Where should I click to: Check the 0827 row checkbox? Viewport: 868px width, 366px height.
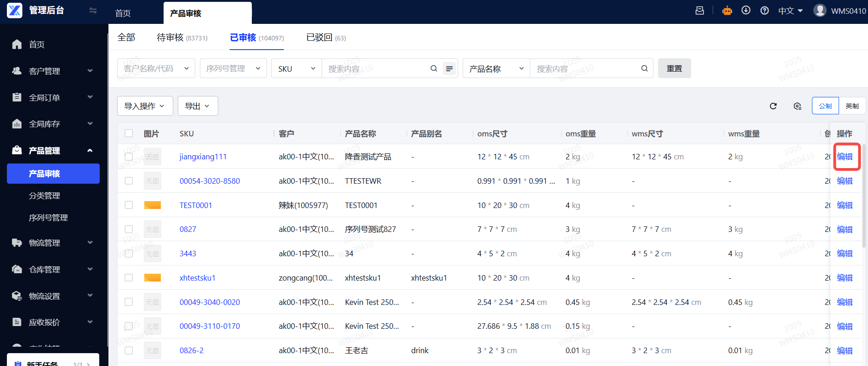point(129,229)
